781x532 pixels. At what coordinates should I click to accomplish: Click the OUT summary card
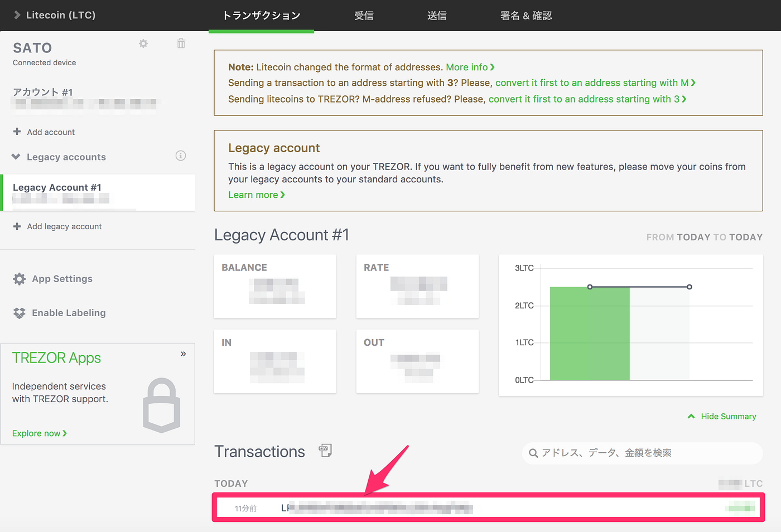point(417,361)
